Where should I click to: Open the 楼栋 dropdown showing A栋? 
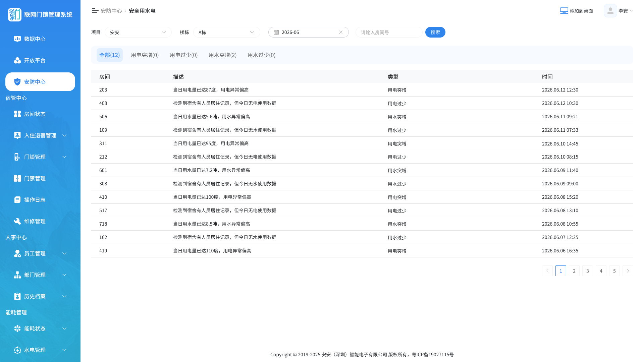coord(227,32)
